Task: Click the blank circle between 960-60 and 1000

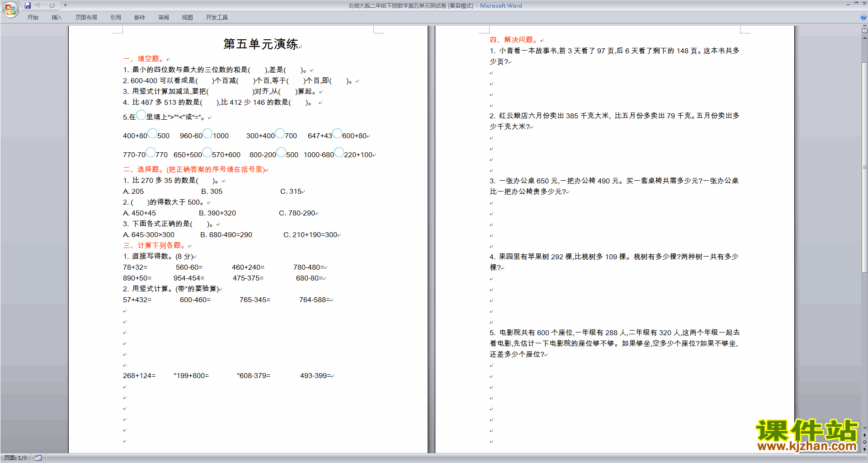Action: tap(208, 134)
